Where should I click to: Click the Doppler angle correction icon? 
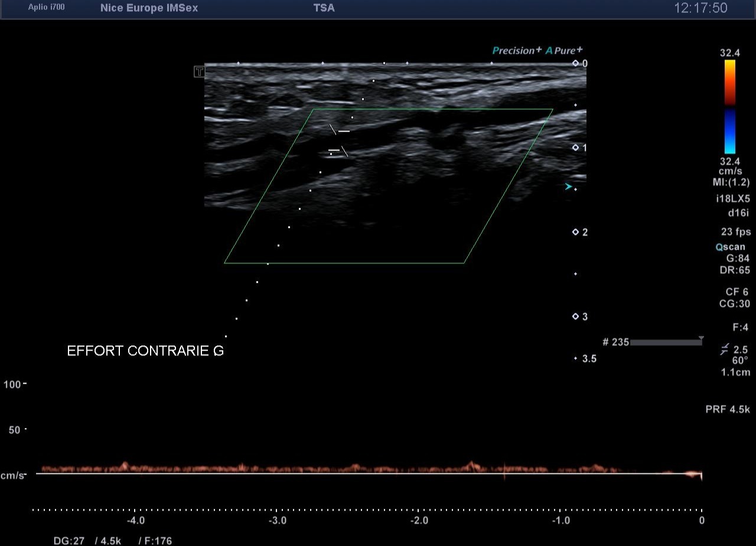724,350
